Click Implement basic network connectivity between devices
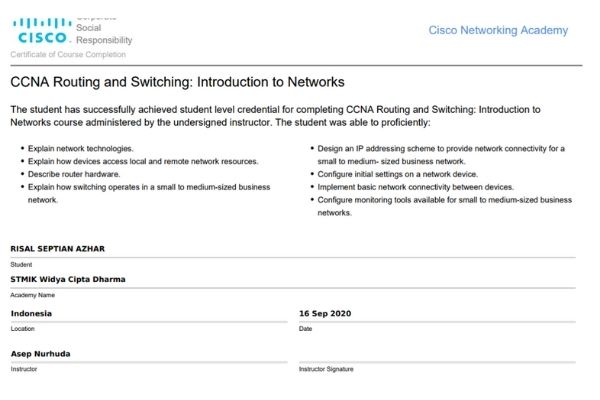This screenshot has height=400, width=600. click(x=416, y=187)
